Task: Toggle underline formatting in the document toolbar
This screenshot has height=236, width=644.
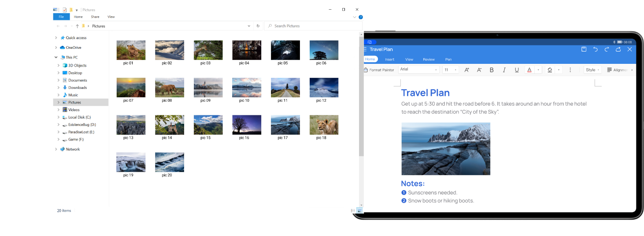Action: pos(517,70)
